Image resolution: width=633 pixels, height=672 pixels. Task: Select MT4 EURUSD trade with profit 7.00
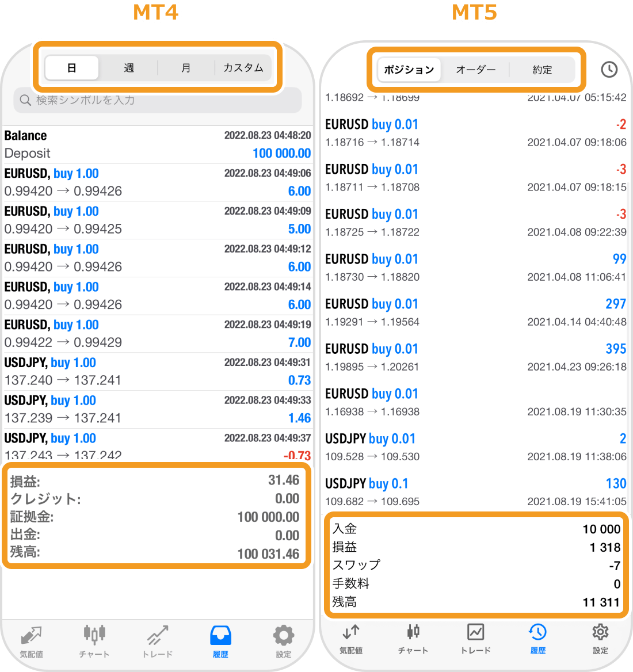click(158, 334)
